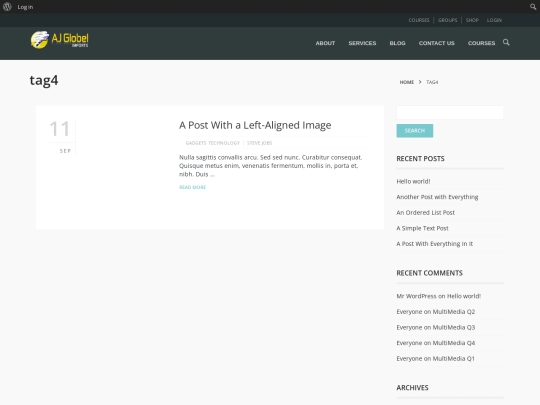
Task: Open comment link MultiMedia Q1
Action: click(454, 359)
